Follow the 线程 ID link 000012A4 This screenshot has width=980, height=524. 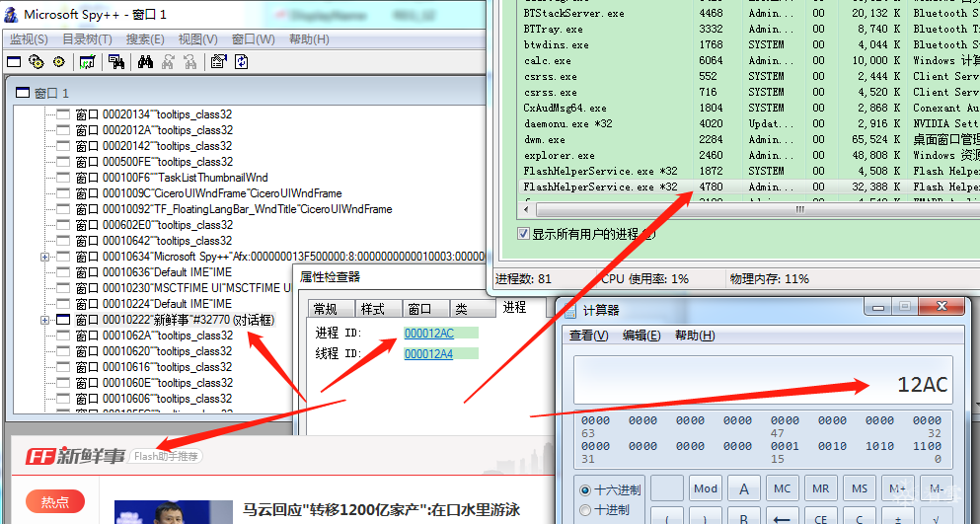tap(428, 354)
